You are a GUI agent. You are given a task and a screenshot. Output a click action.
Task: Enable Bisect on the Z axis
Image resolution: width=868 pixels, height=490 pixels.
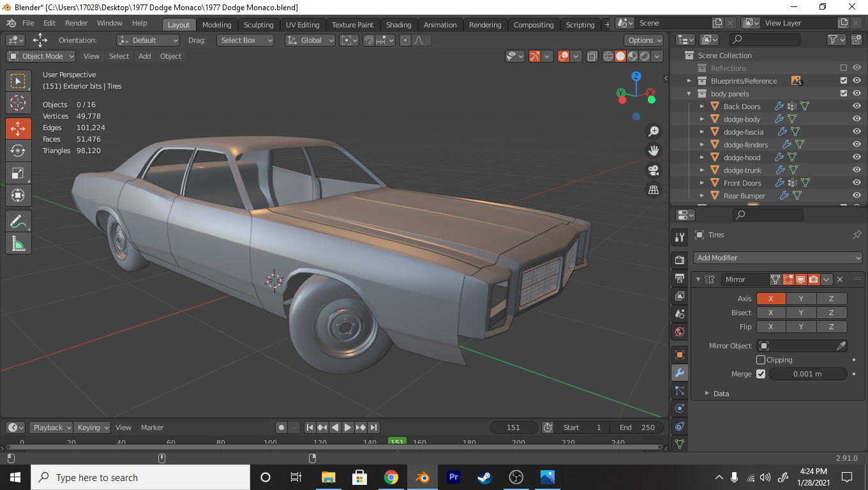coord(832,313)
